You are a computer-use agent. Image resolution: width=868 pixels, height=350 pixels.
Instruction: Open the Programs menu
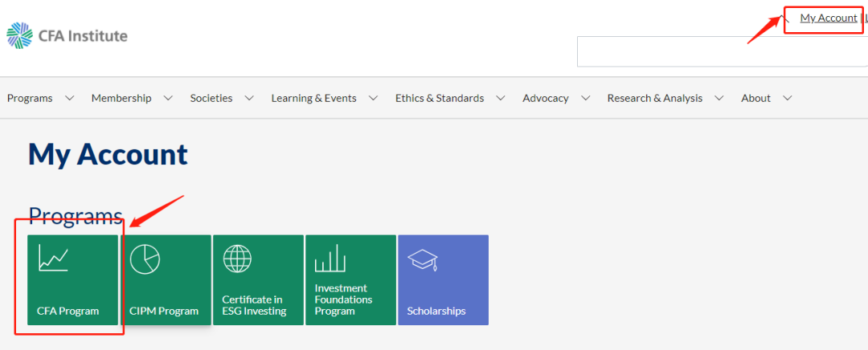coord(30,99)
